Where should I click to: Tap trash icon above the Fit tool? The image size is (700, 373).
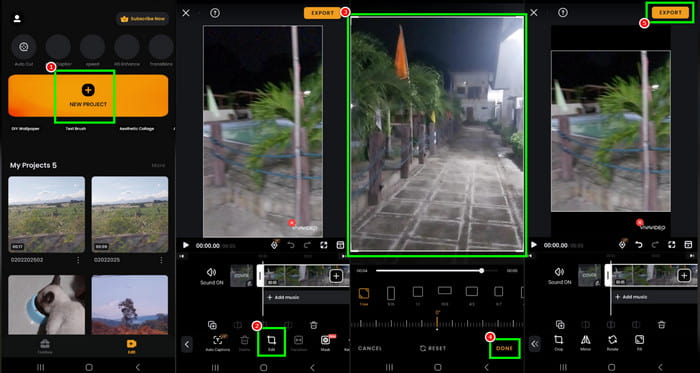tap(662, 325)
